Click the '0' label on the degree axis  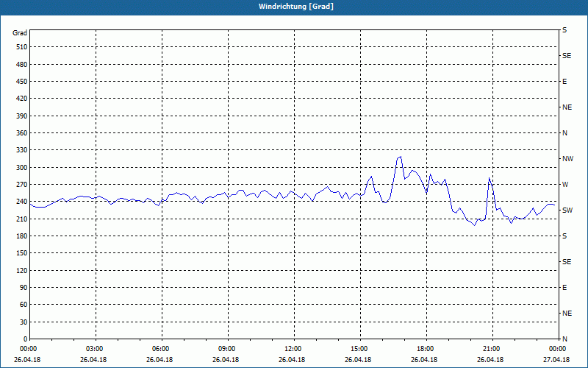tap(25, 339)
